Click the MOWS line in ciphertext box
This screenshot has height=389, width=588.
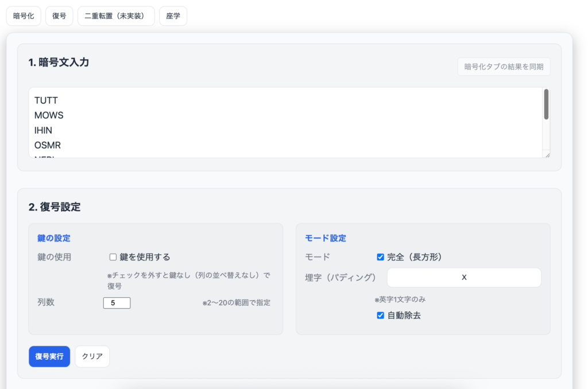pyautogui.click(x=49, y=115)
